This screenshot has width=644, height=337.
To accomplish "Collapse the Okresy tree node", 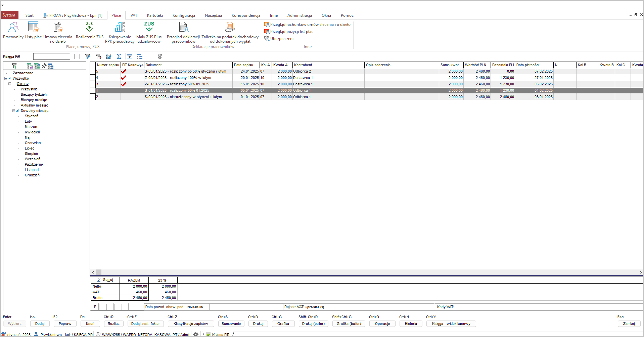I will pyautogui.click(x=9, y=84).
